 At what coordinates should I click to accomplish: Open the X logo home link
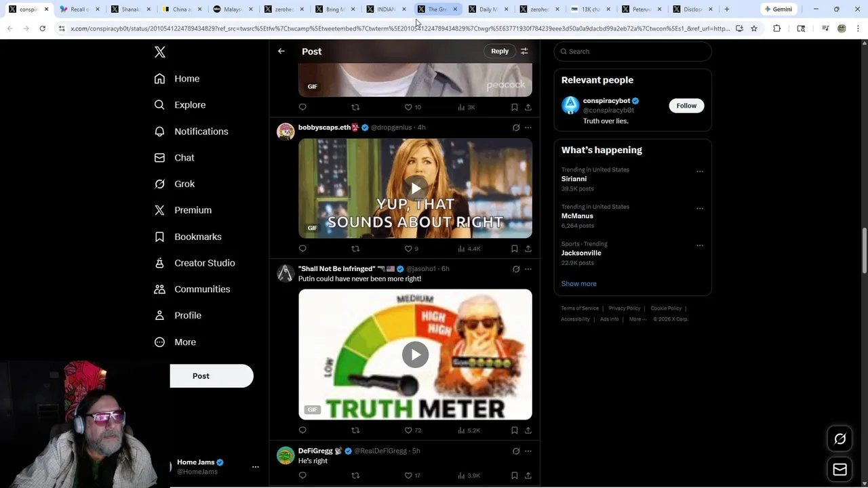(x=160, y=52)
